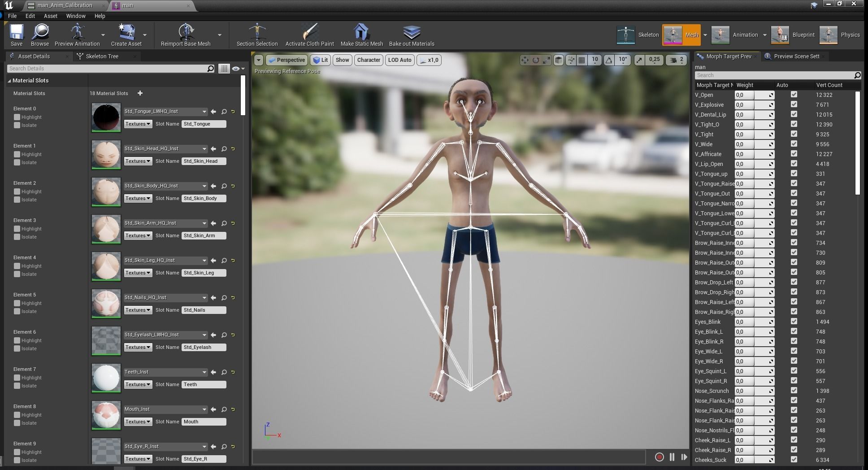
Task: Click the LOD Auto button
Action: [399, 60]
